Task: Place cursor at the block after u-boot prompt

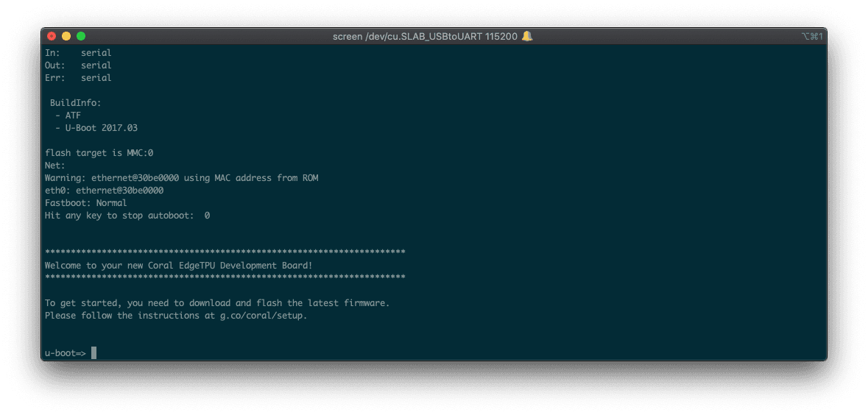Action: point(93,353)
